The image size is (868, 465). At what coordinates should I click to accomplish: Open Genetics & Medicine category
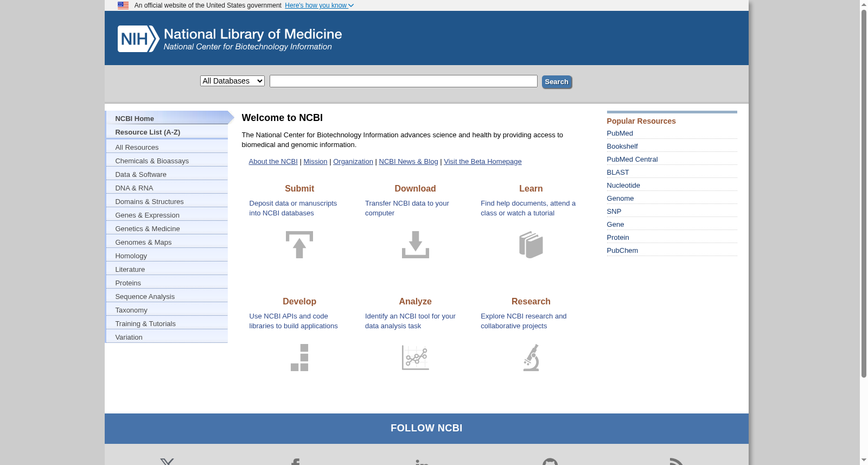[167, 228]
